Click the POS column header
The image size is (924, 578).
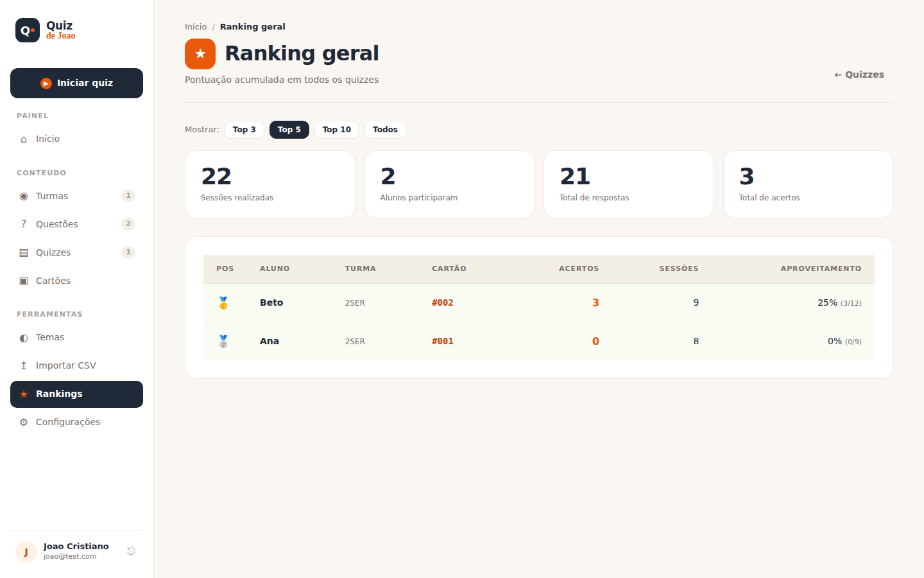coord(225,269)
